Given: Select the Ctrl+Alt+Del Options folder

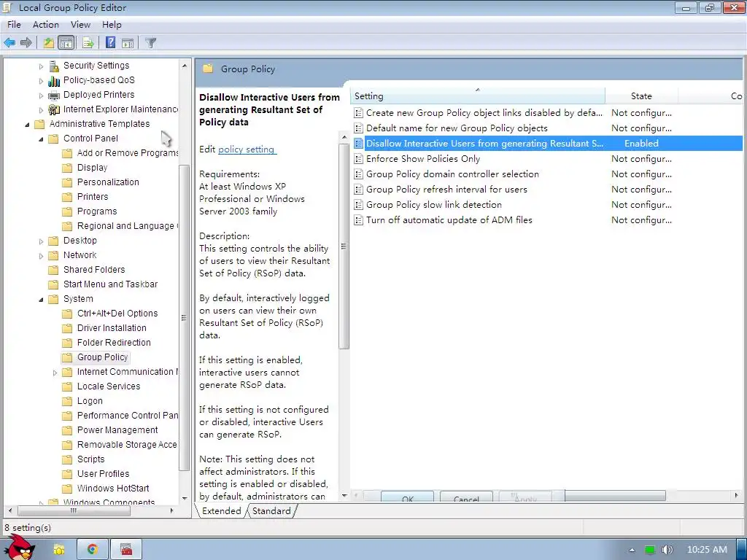Looking at the screenshot, I should [x=117, y=314].
